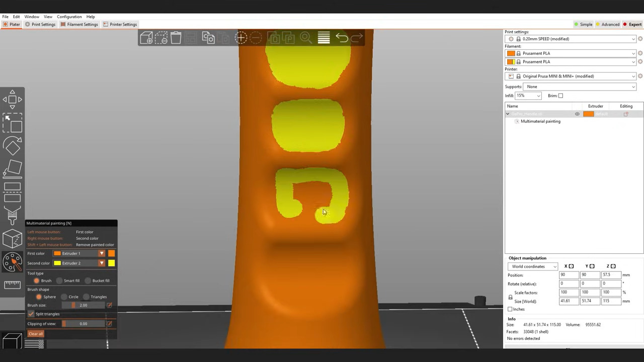The width and height of the screenshot is (644, 362).
Task: Open the Configuration menu
Action: [x=69, y=17]
